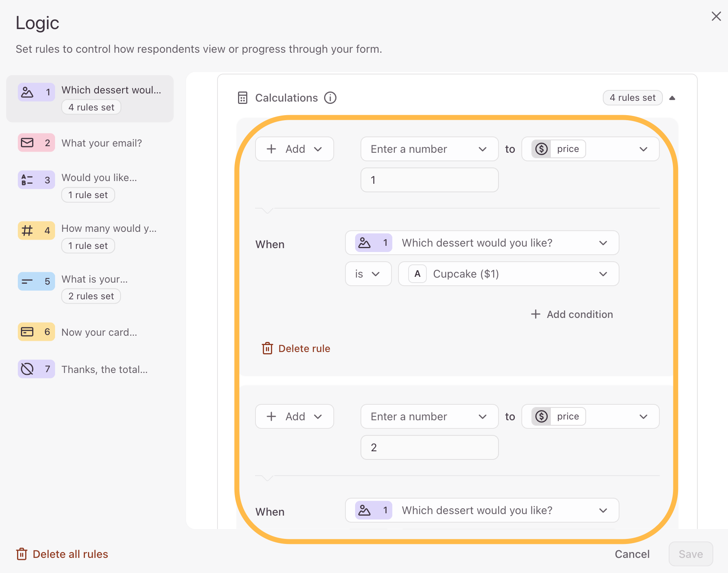Click the Calculations info icon
Screen dimensions: 728x573
click(330, 98)
